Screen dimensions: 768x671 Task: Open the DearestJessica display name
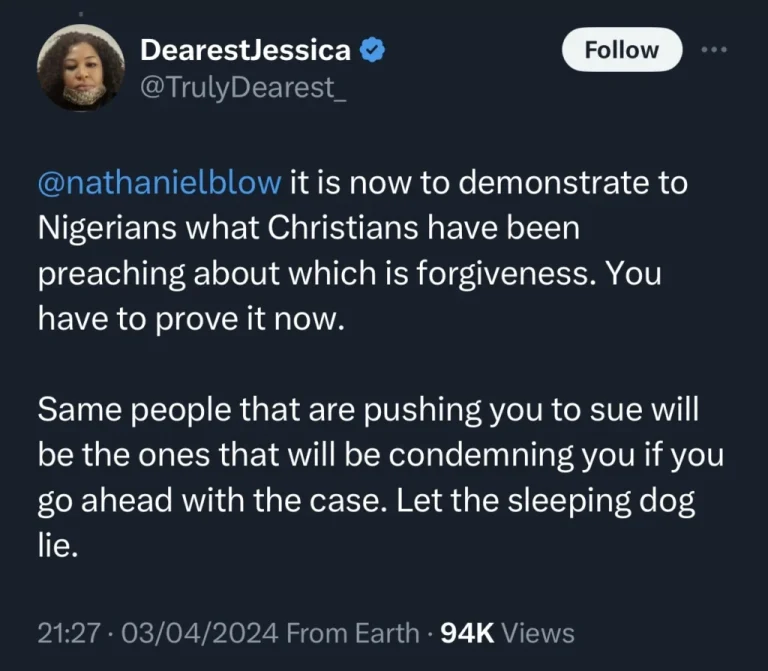(245, 48)
